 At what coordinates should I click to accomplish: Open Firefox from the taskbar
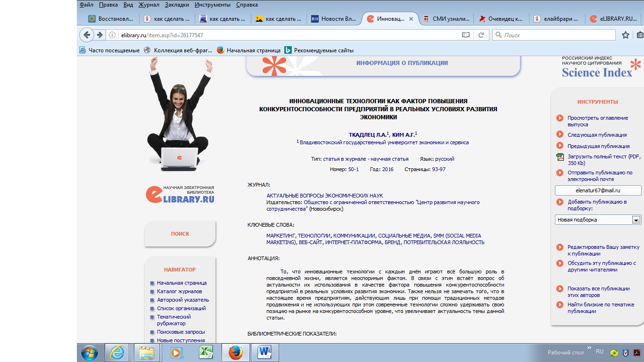(x=235, y=352)
